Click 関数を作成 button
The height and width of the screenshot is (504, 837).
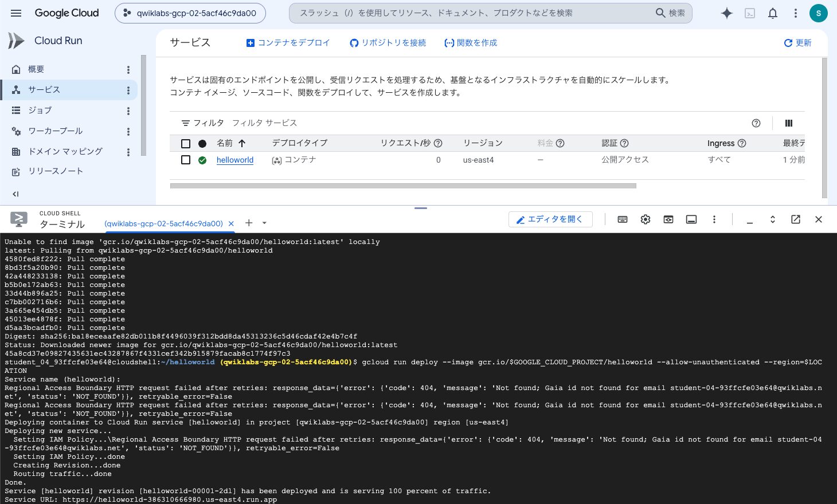coord(471,43)
